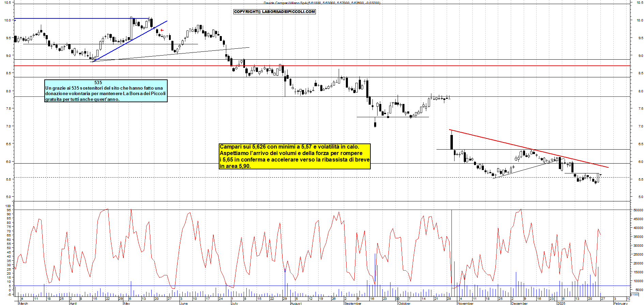The image size is (644, 305).
Task: Click the 40000 value on the volume scale
Action: [x=638, y=228]
